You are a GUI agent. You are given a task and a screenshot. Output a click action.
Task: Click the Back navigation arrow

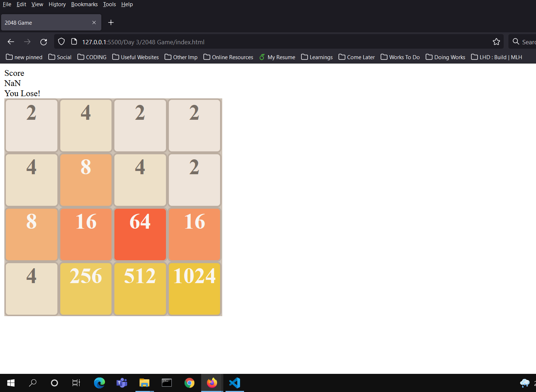click(11, 41)
